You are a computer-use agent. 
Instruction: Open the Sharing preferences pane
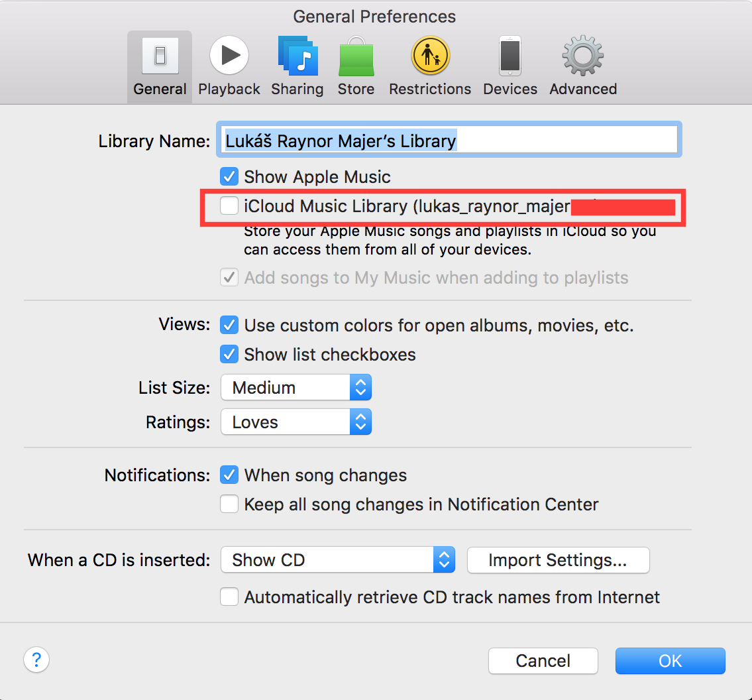point(297,67)
